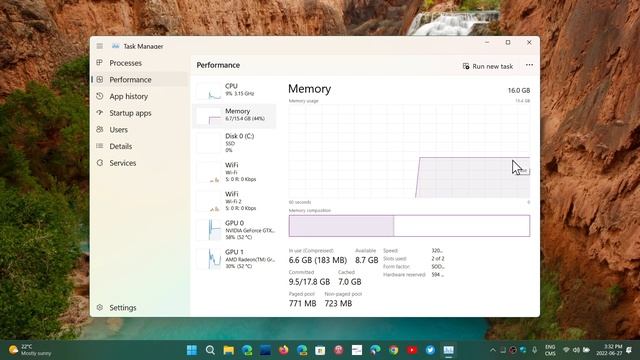Open Task Manager Settings
The height and width of the screenshot is (360, 640).
click(139, 308)
